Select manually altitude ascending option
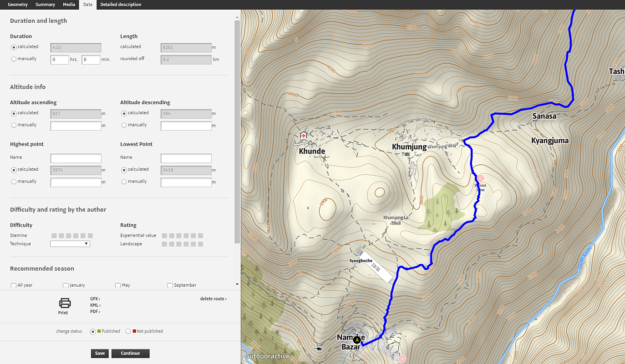This screenshot has width=625, height=364. tap(14, 125)
